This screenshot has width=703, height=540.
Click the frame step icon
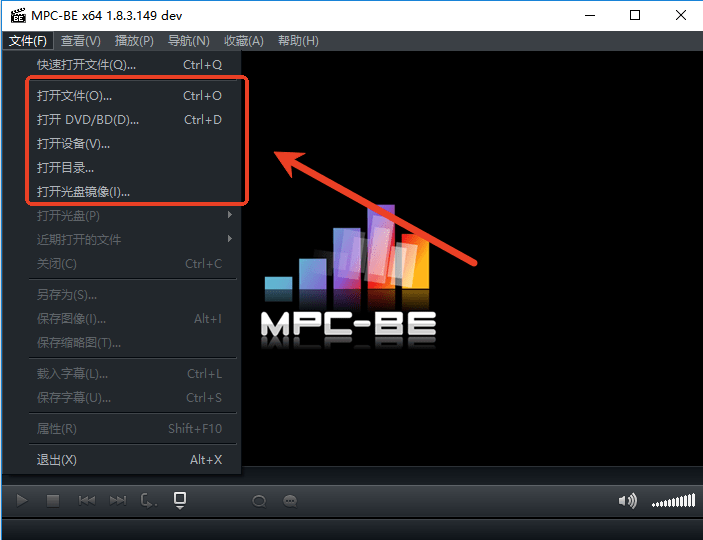149,500
